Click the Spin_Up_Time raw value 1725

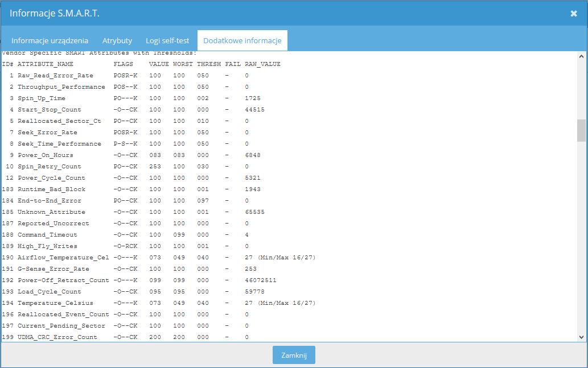(253, 98)
